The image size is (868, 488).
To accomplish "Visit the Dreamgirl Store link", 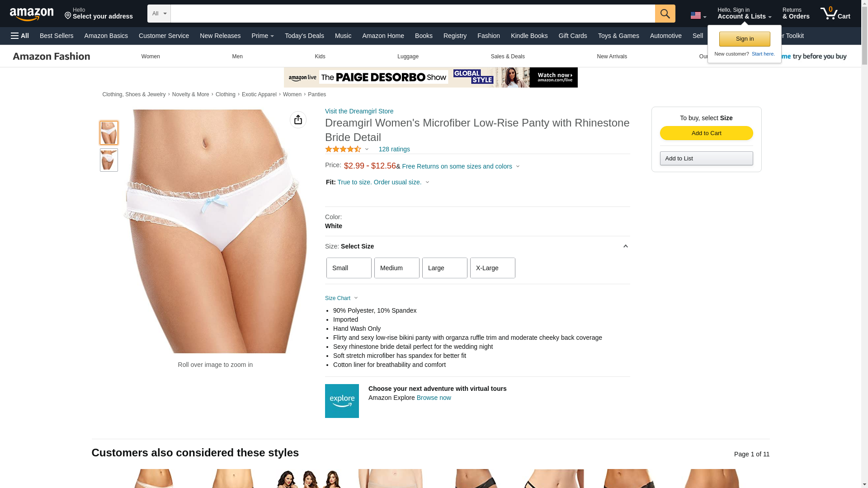I will click(359, 111).
